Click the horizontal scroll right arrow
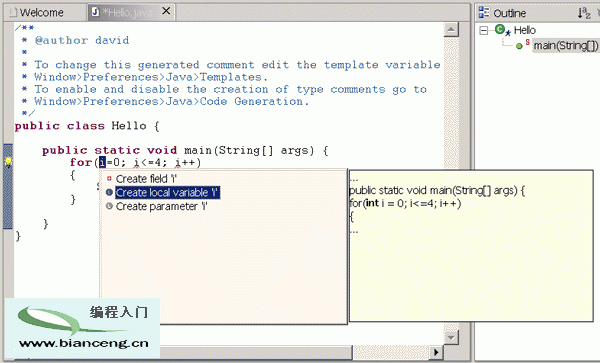Screen dimensions: 600x363 click(x=436, y=352)
